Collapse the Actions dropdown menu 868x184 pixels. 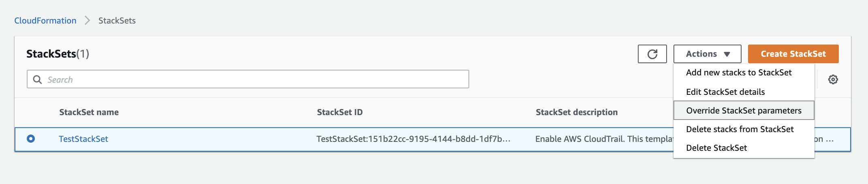coord(707,54)
